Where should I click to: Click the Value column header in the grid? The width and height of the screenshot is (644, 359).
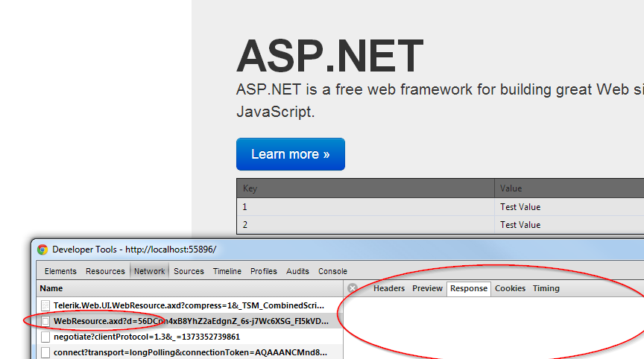click(x=569, y=188)
